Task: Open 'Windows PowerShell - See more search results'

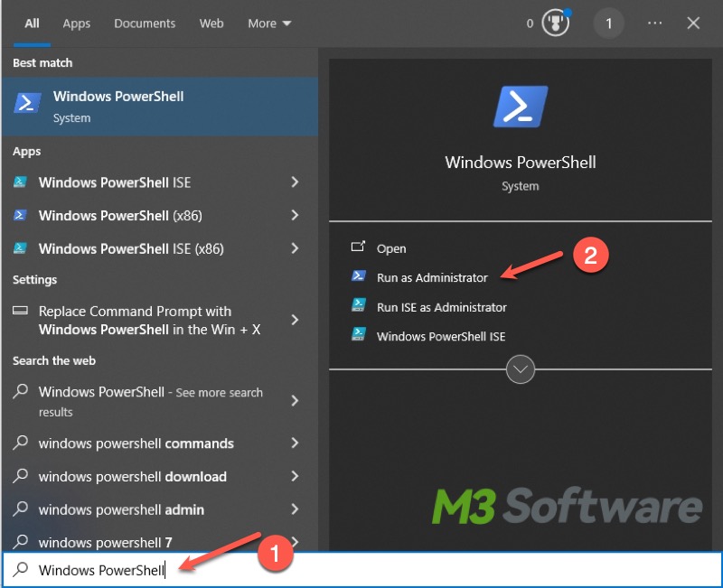Action: tap(160, 401)
